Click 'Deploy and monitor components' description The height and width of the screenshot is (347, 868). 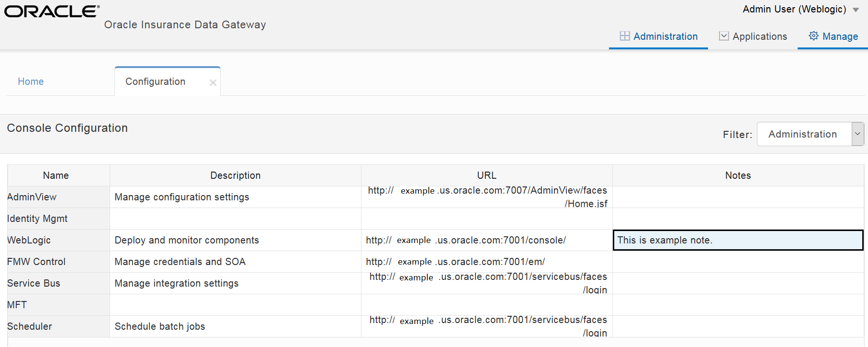187,240
